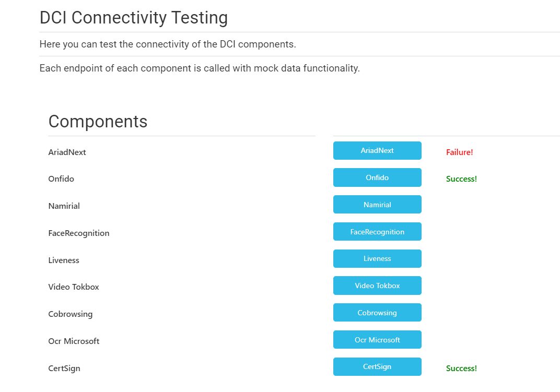The image size is (560, 392).
Task: Start the Liveness test via blue button
Action: [377, 258]
